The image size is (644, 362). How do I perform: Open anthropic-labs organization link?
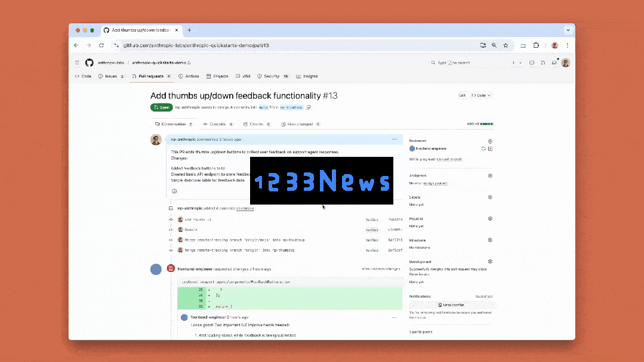coord(111,63)
